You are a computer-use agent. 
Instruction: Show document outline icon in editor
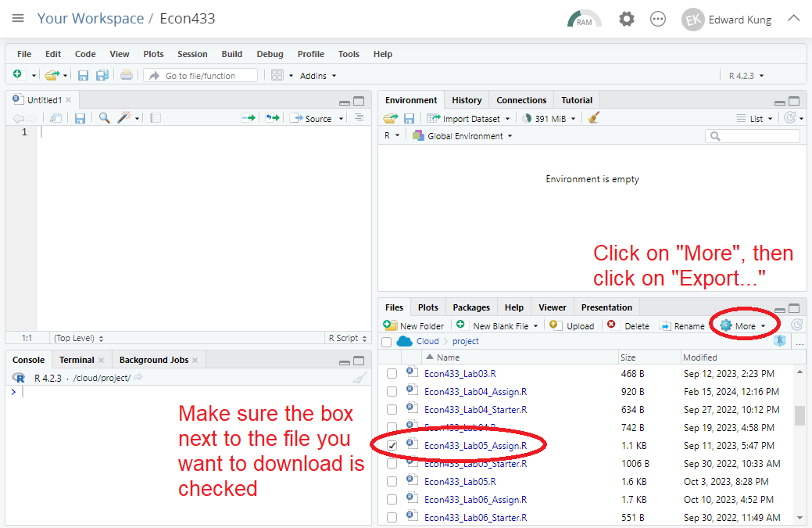[359, 118]
